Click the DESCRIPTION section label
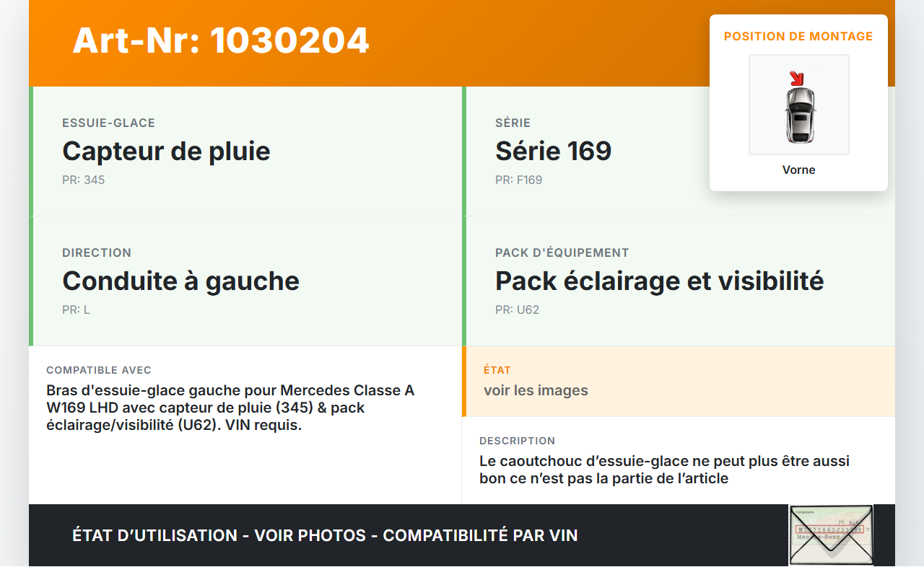924x567 pixels. 517,441
